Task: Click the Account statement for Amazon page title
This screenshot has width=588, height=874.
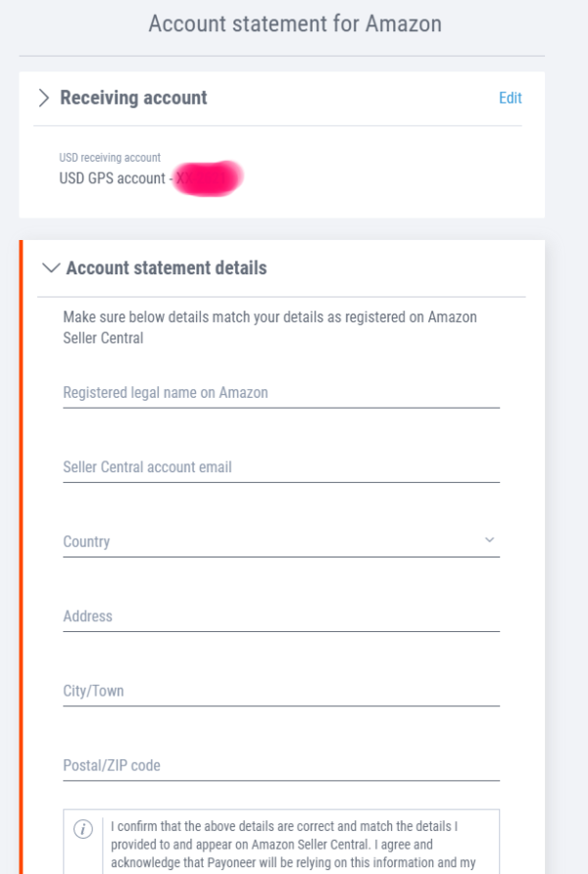Action: [293, 24]
